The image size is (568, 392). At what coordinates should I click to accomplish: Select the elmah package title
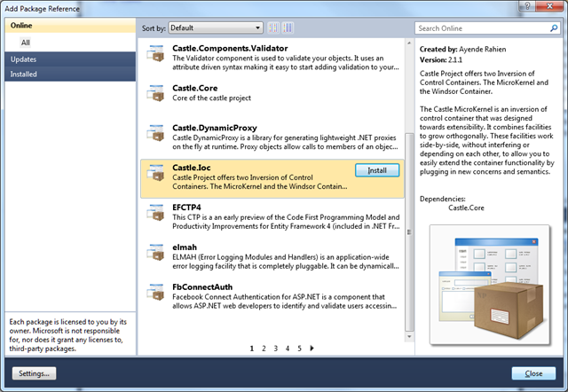pyautogui.click(x=185, y=247)
